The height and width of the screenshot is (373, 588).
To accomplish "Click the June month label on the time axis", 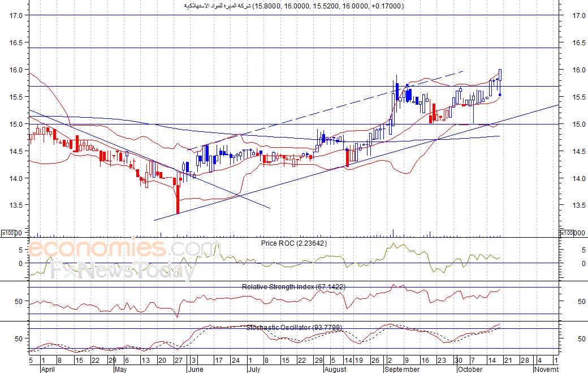I will [x=196, y=369].
